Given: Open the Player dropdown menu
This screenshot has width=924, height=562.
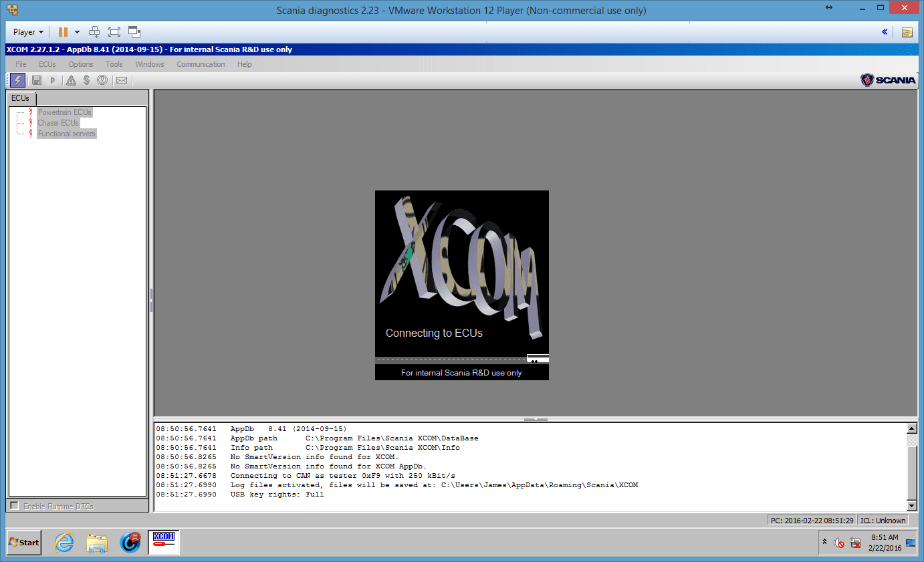Looking at the screenshot, I should pyautogui.click(x=28, y=32).
